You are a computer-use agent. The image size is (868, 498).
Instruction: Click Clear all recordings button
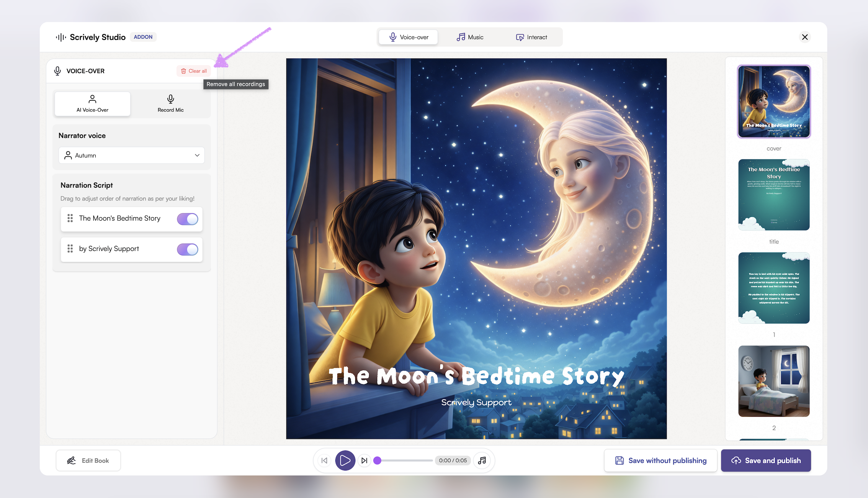pyautogui.click(x=194, y=71)
